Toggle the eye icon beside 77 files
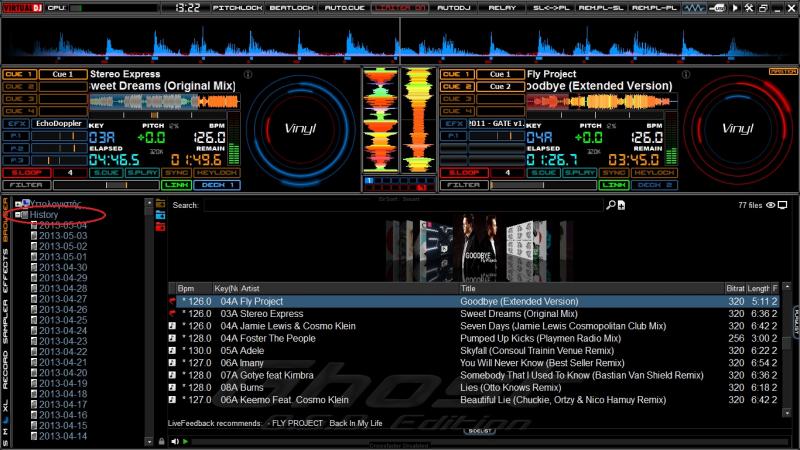The image size is (800, 450). tap(770, 205)
